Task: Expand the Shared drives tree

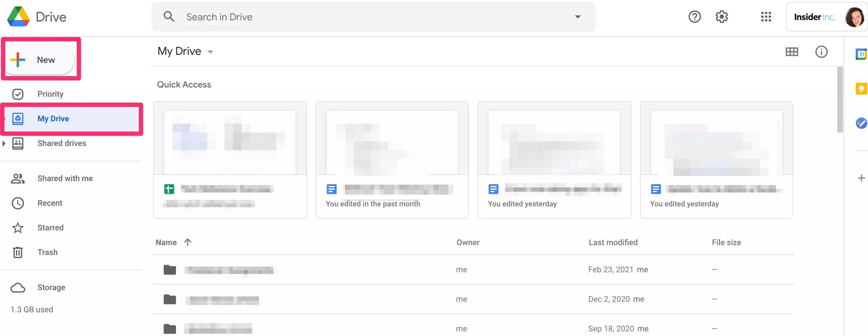Action: pos(4,144)
